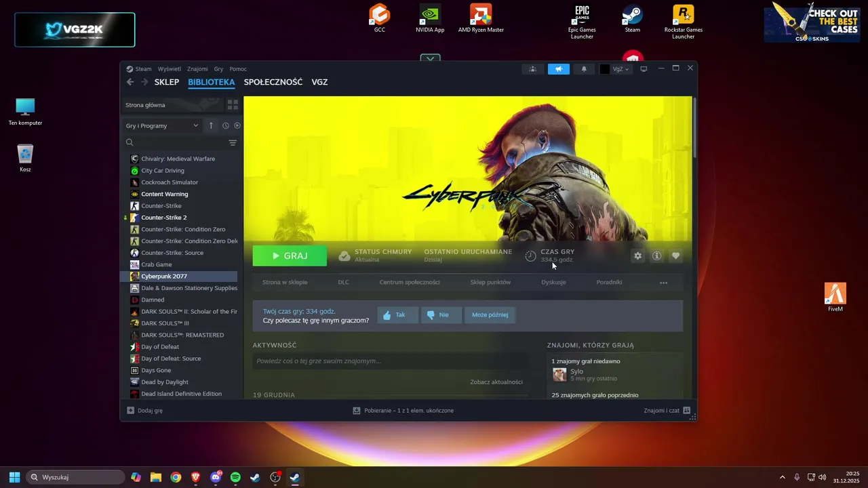Open the advanced filters icon beside search
868x488 pixels.
click(233, 142)
